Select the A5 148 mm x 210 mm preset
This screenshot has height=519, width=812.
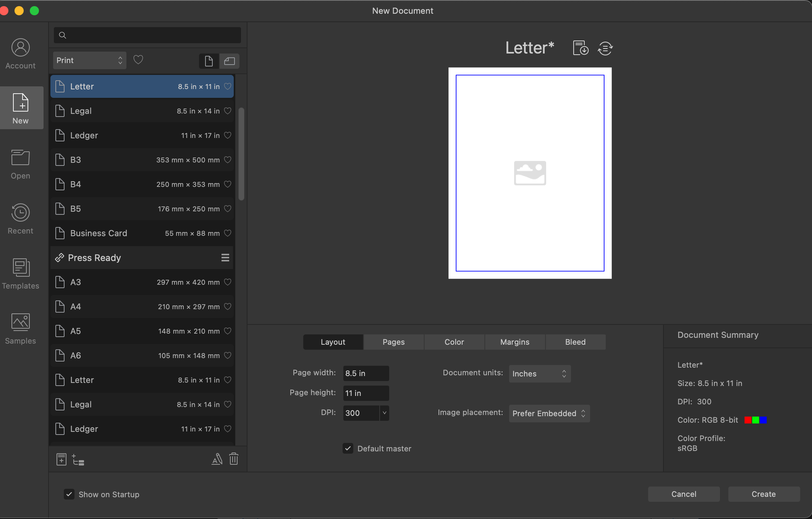click(x=142, y=331)
